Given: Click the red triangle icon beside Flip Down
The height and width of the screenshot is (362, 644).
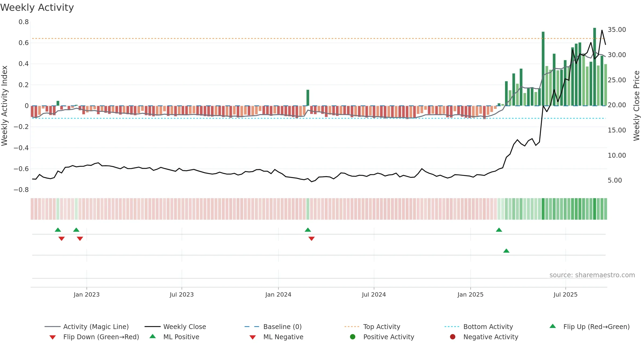Looking at the screenshot, I should coord(53,337).
